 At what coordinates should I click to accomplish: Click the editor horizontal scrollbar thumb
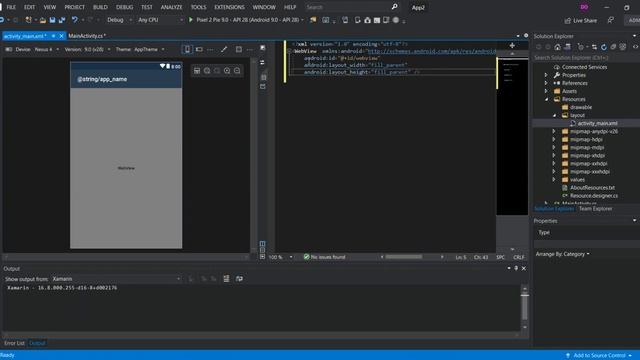click(404, 257)
